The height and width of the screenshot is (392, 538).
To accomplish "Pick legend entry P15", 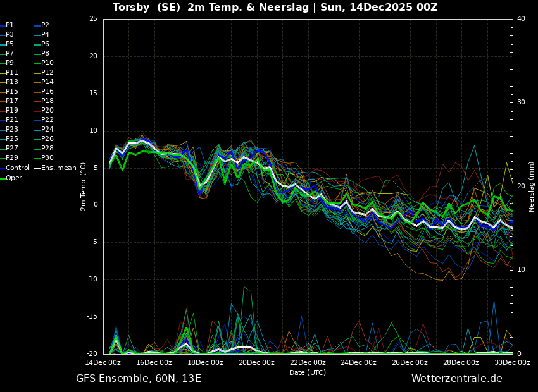I will (9, 92).
